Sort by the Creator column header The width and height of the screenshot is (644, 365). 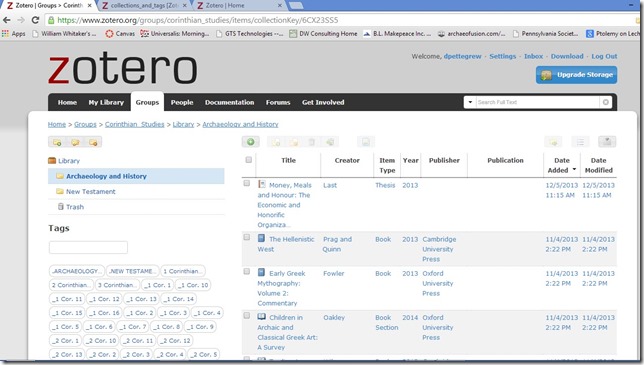347,161
